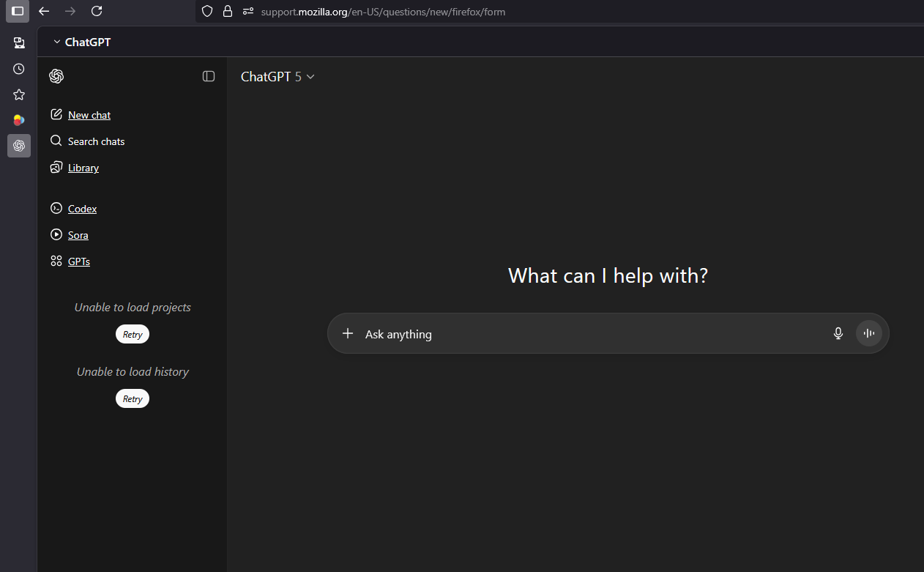The width and height of the screenshot is (924, 572).
Task: Open the Library link
Action: pos(83,168)
